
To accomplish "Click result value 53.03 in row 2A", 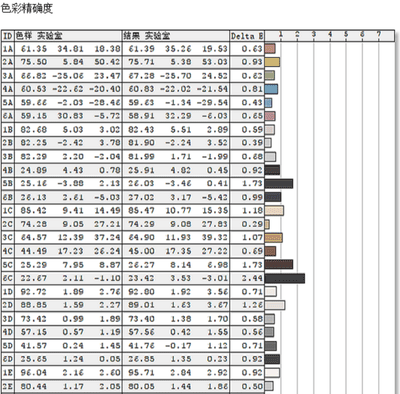I will [x=215, y=62].
